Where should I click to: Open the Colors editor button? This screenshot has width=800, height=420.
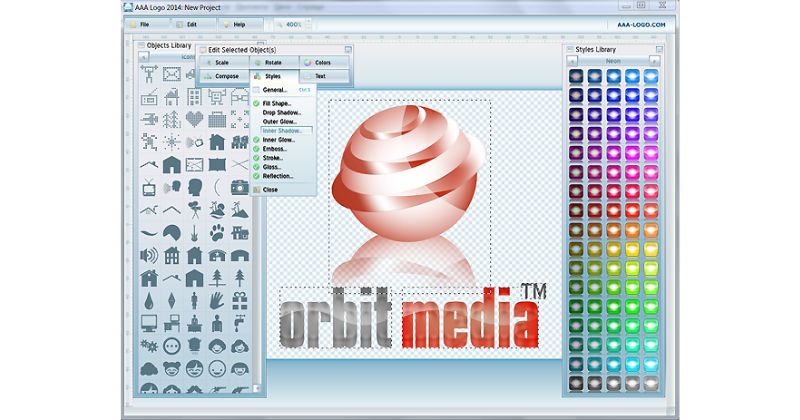(x=323, y=62)
